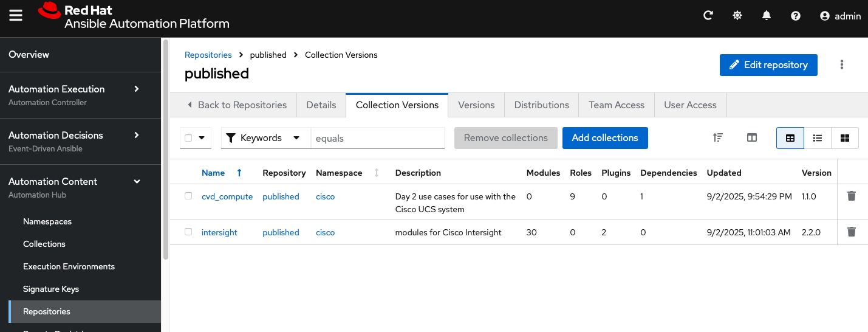Click published breadcrumb item
The image size is (868, 332).
tap(268, 55)
